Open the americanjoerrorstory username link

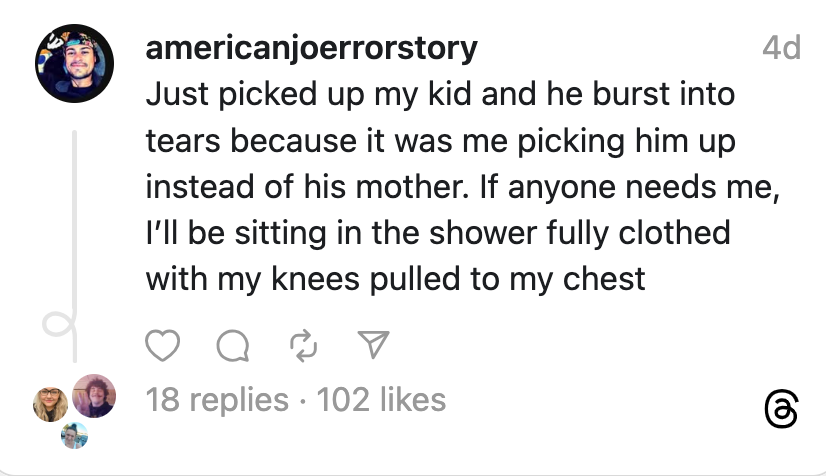311,48
